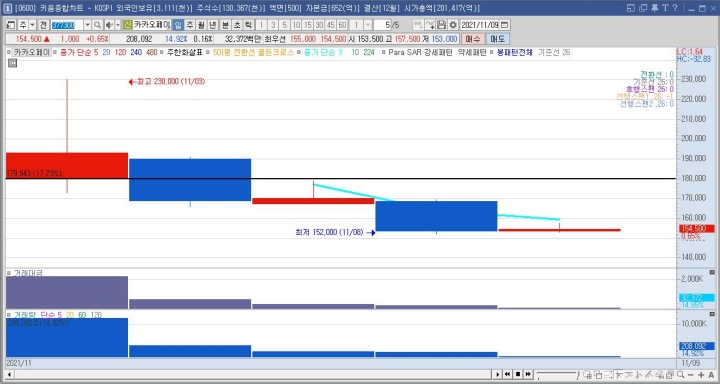Click the 주 chart type button
The width and height of the screenshot is (720, 384).
22,25
